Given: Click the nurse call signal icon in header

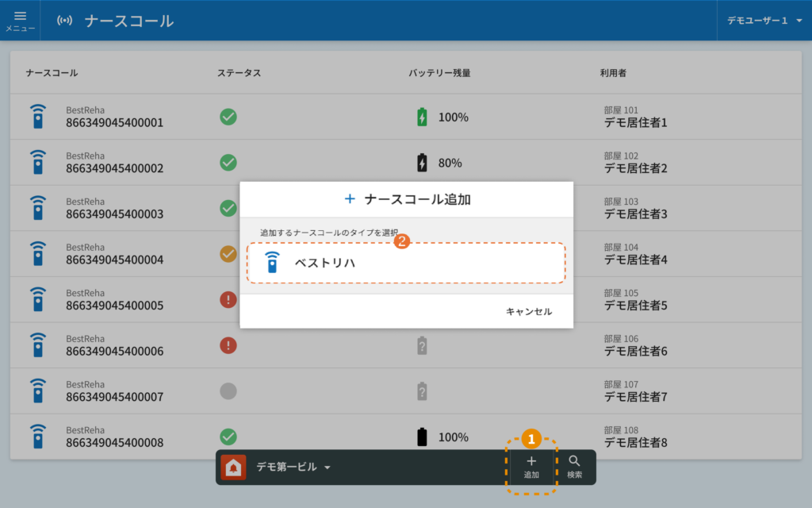Looking at the screenshot, I should 65,21.
